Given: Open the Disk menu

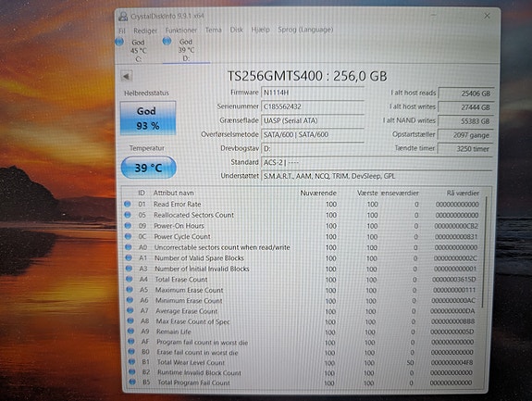Looking at the screenshot, I should coord(237,30).
